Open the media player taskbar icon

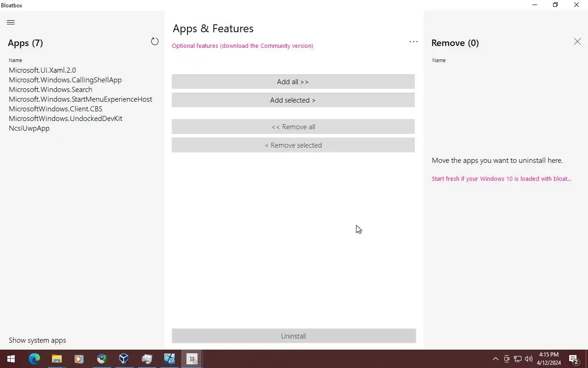tap(79, 359)
